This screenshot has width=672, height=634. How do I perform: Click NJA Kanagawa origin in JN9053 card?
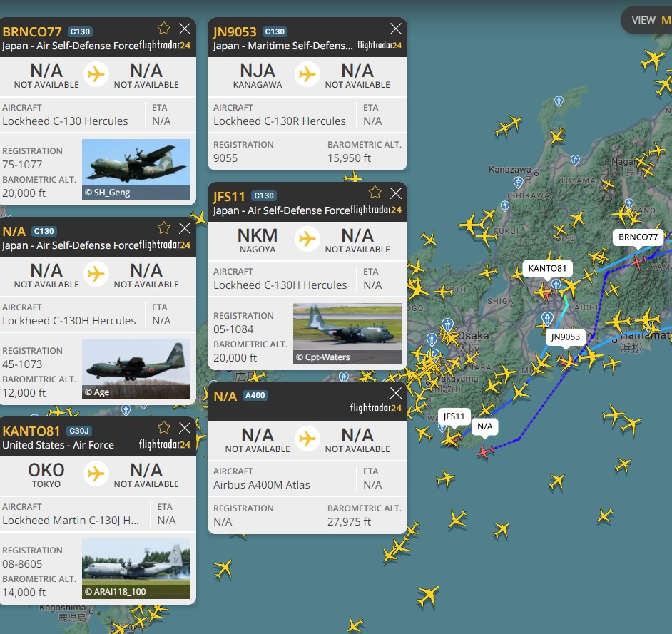click(258, 76)
